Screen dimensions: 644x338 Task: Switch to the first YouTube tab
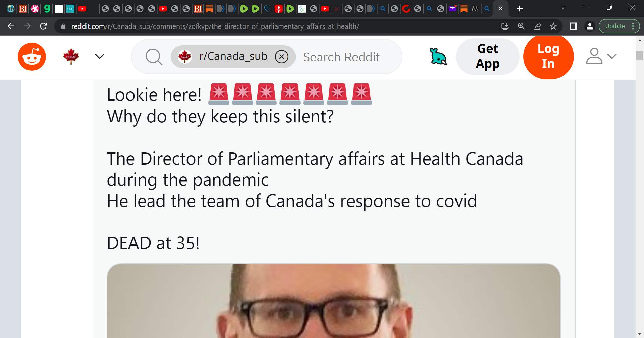click(x=82, y=9)
